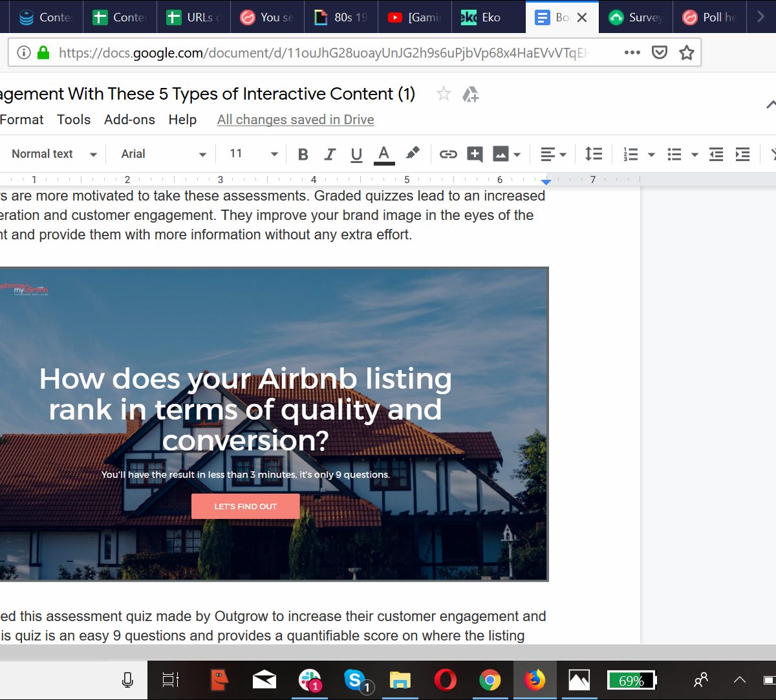Click the add to Drive icon
The width and height of the screenshot is (776, 700).
click(x=470, y=94)
